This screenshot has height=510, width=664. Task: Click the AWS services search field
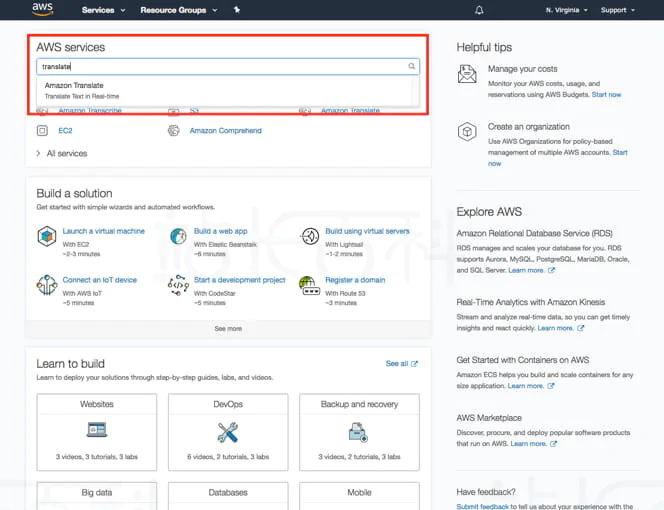[220, 67]
